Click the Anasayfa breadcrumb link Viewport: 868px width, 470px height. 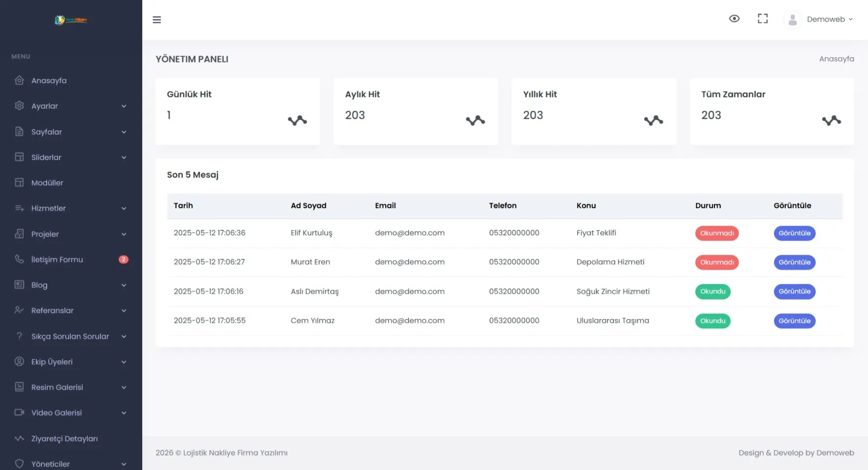(836, 59)
